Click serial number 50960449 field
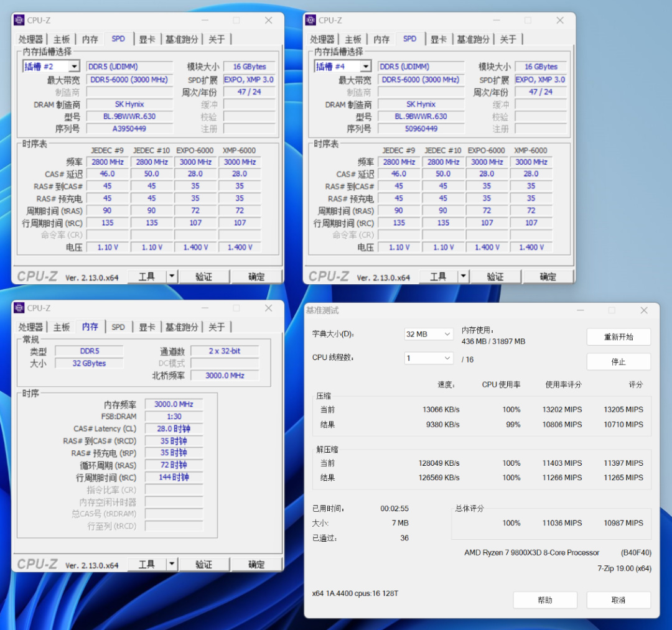This screenshot has height=630, width=672. click(x=421, y=129)
